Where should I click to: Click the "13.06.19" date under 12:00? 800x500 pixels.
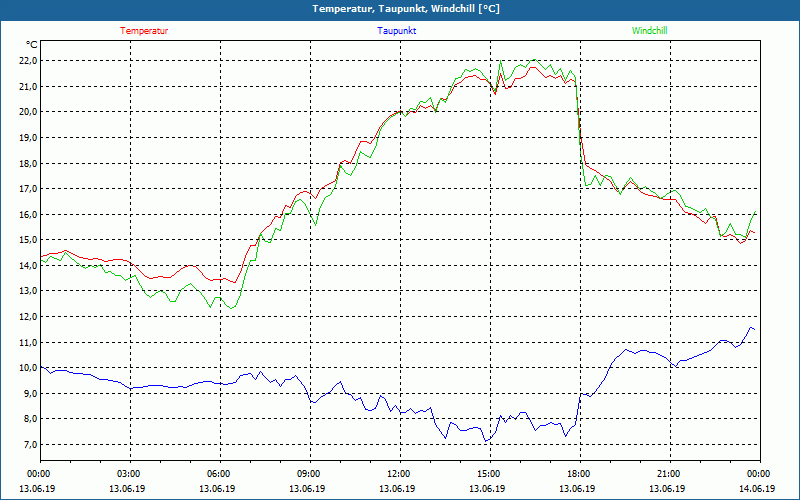click(x=397, y=488)
